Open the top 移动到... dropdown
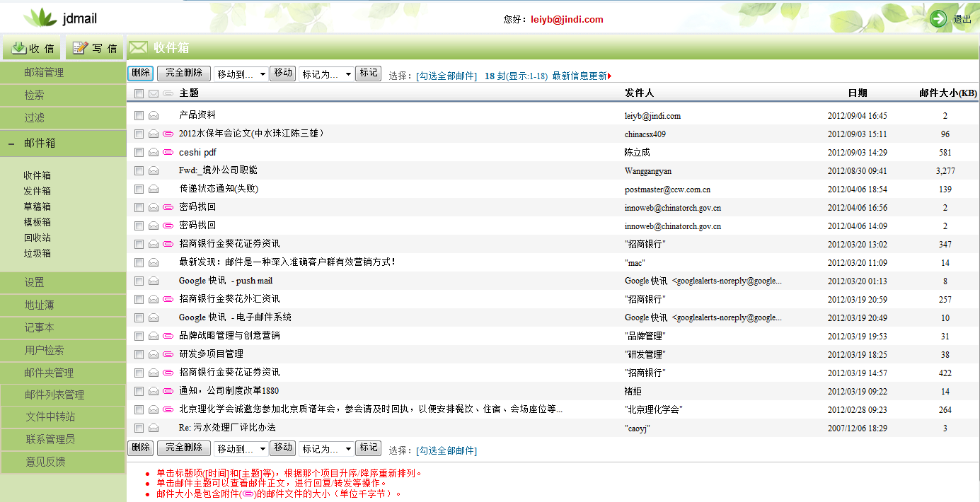The image size is (980, 502). pyautogui.click(x=241, y=74)
